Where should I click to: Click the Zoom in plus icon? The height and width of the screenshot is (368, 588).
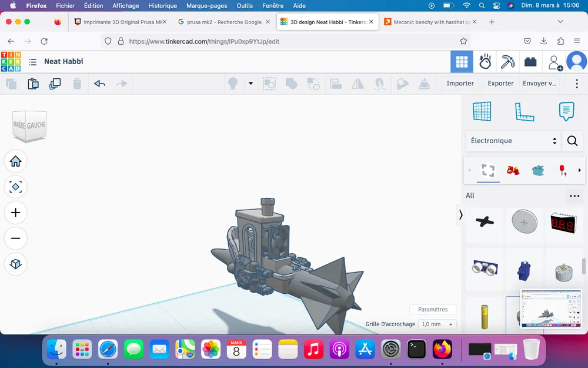16,213
